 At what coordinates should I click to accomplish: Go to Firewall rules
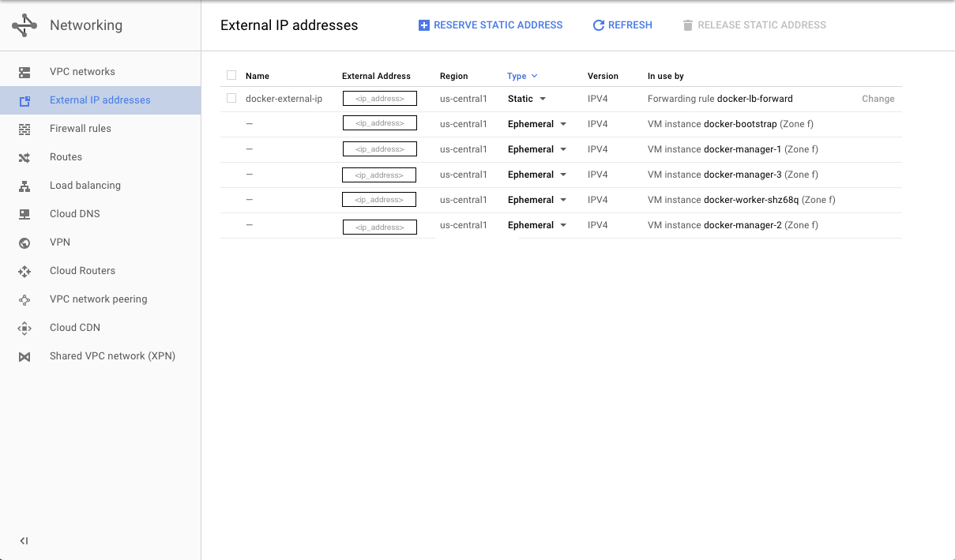(x=100, y=129)
